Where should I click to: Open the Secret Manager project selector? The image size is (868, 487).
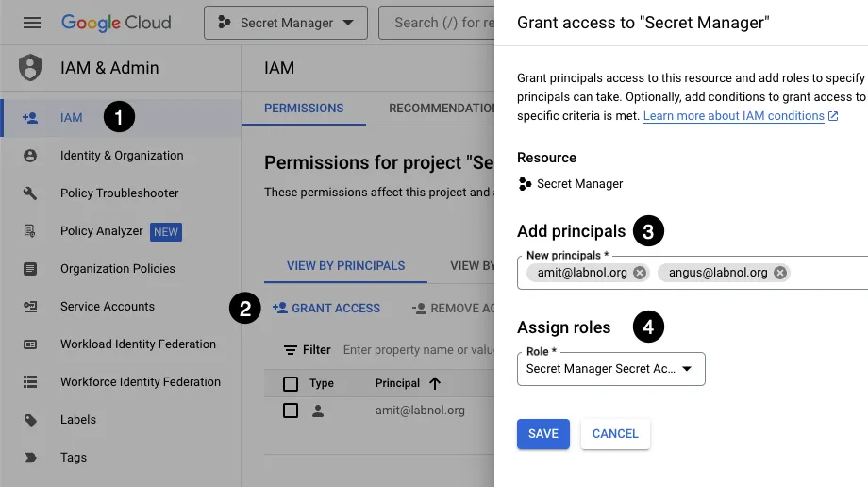285,23
